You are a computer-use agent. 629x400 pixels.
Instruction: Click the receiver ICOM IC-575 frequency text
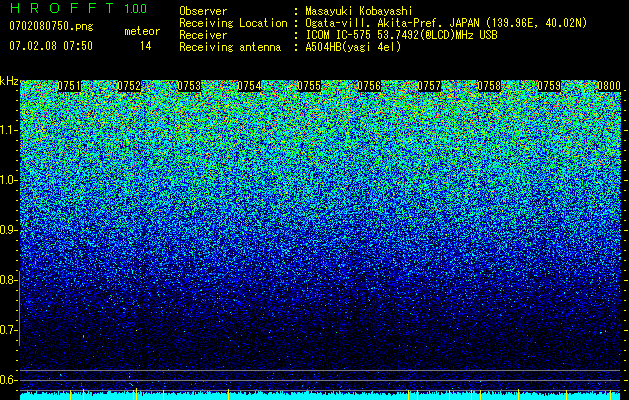pyautogui.click(x=401, y=35)
